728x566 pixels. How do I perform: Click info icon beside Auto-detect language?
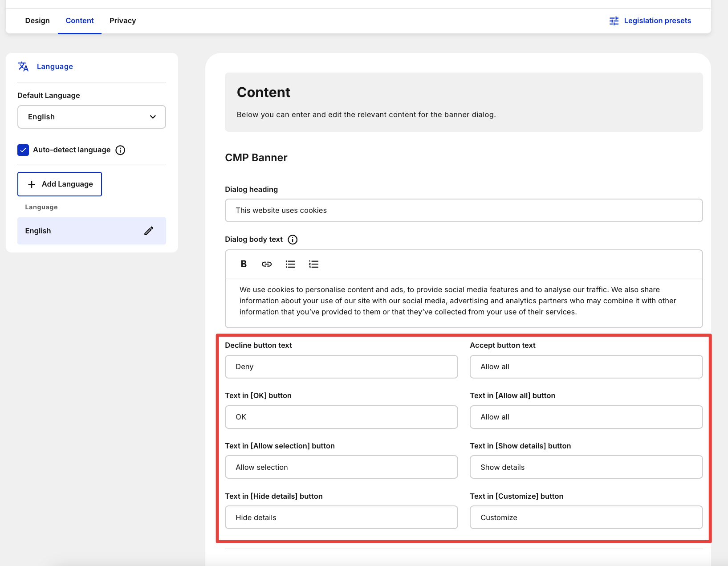pos(120,150)
